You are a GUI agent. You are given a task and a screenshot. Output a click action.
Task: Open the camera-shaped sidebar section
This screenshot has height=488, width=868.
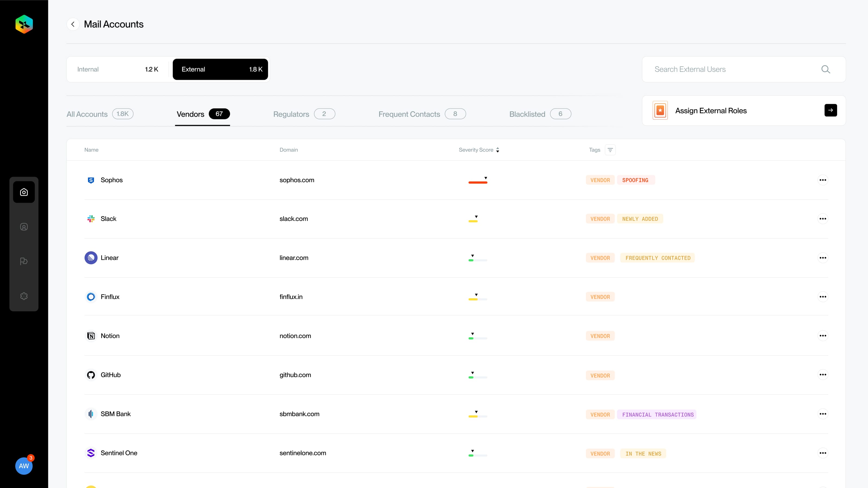24,192
